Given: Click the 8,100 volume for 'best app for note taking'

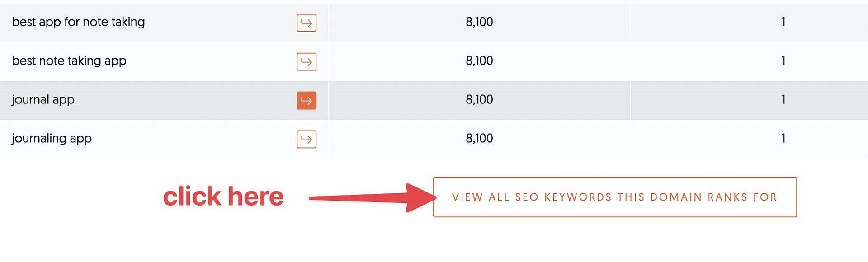Looking at the screenshot, I should point(479,22).
